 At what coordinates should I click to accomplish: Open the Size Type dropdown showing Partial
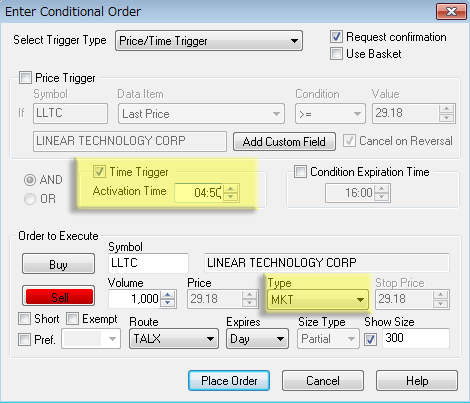(x=328, y=339)
